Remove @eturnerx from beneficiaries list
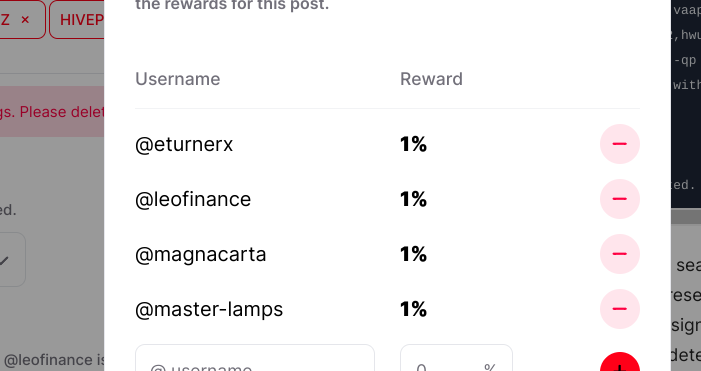 click(x=620, y=144)
